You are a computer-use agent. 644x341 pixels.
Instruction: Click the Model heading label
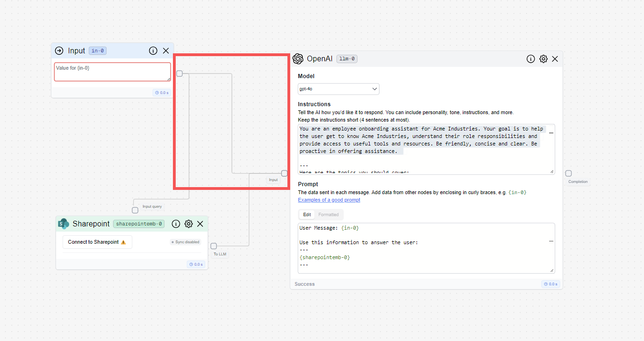tap(306, 76)
